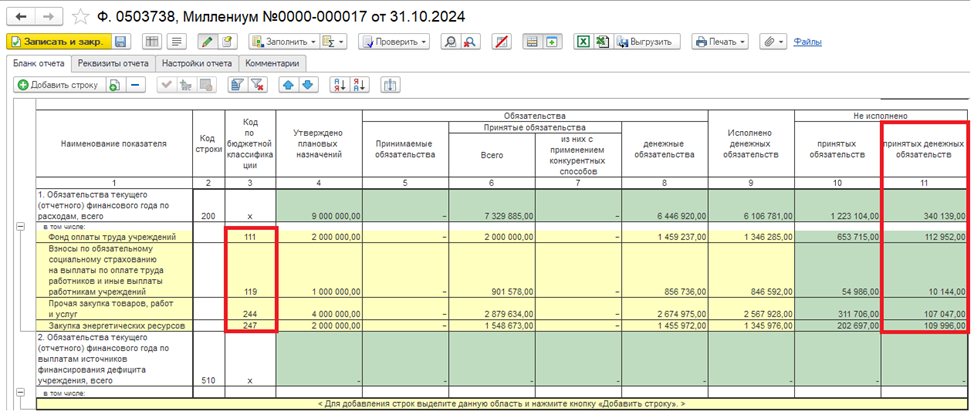Move row up with blue up arrow
The height and width of the screenshot is (415, 974).
288,85
